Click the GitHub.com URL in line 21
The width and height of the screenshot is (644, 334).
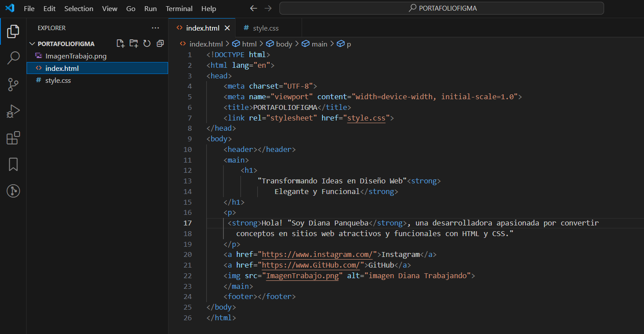point(311,265)
